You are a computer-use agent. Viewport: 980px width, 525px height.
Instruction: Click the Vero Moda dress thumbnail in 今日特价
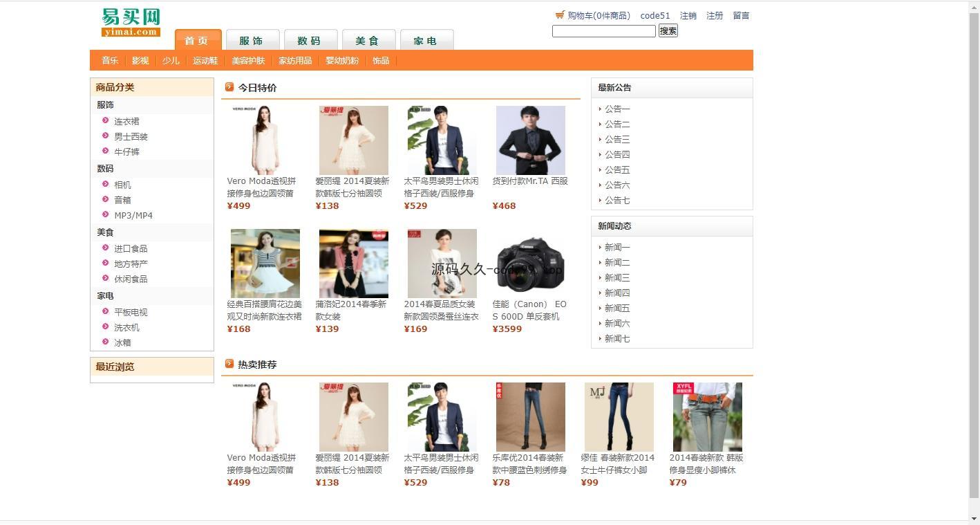(x=265, y=140)
